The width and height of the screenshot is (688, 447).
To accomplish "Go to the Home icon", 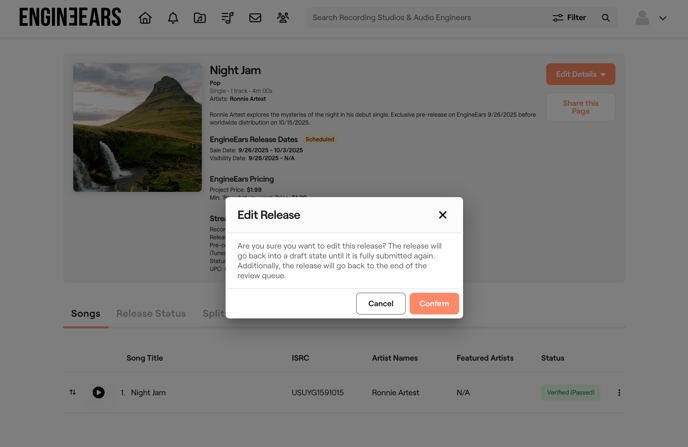I will click(x=145, y=18).
